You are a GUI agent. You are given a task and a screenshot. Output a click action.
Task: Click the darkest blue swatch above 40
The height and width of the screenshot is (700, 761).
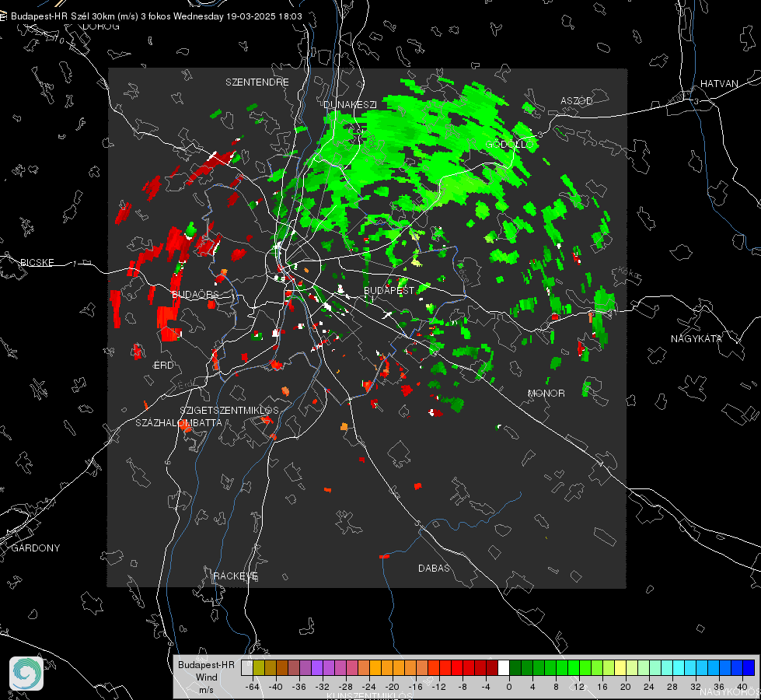pyautogui.click(x=749, y=667)
